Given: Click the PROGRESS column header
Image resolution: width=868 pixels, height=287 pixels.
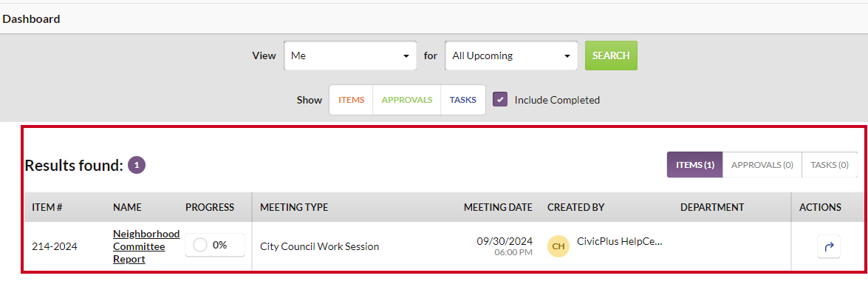Looking at the screenshot, I should 210,207.
